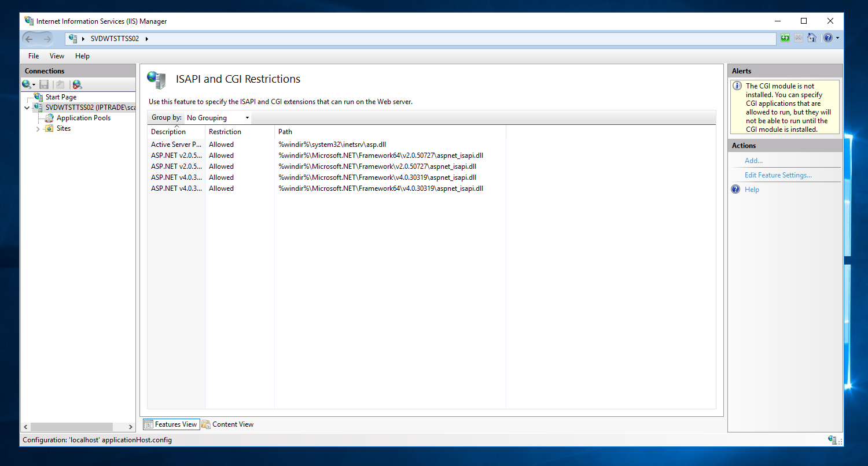The image size is (868, 466).
Task: Open the dropdown arrow next to toolbar Help icon
Action: tap(837, 38)
